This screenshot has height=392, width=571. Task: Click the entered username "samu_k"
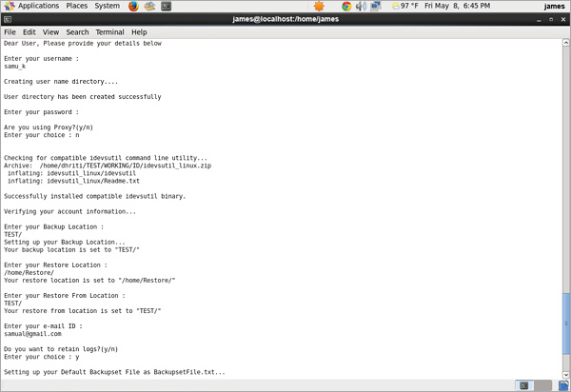coord(15,67)
